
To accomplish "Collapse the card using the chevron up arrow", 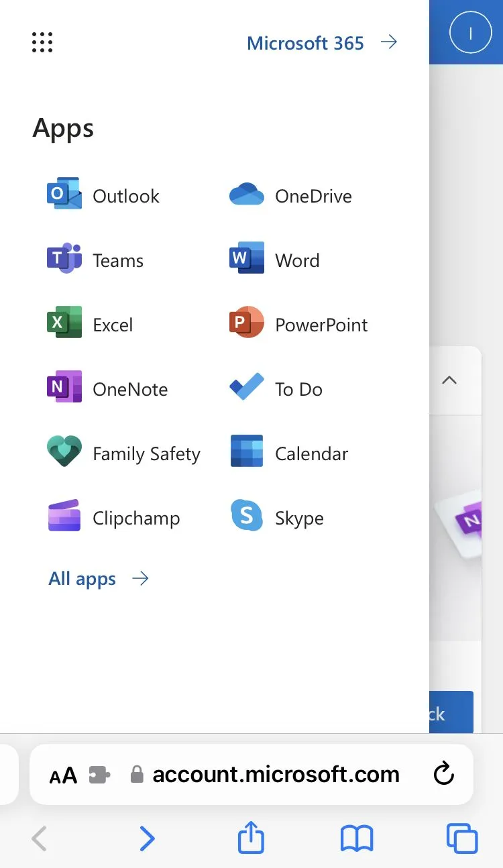I will pyautogui.click(x=449, y=380).
